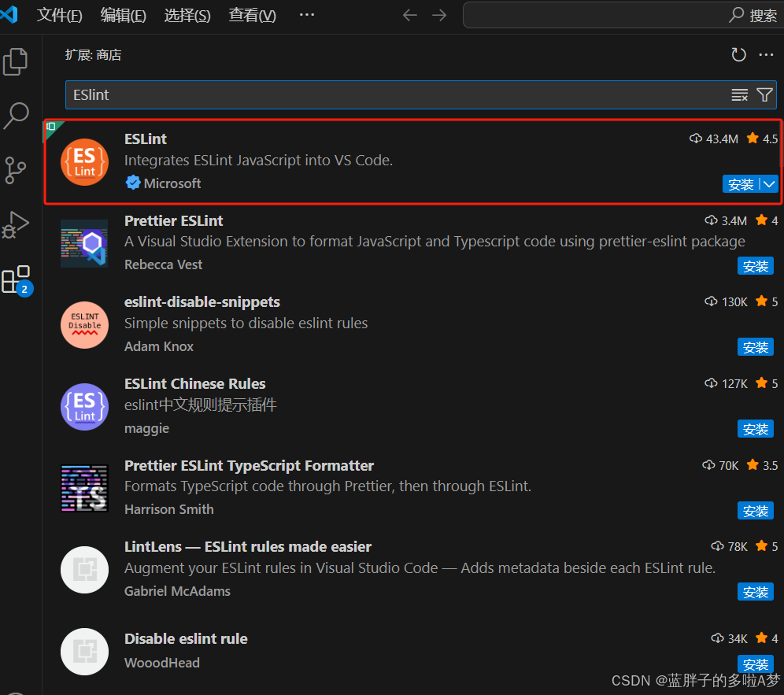
Task: Click the Microsoft verified publisher badge
Action: coord(133,183)
